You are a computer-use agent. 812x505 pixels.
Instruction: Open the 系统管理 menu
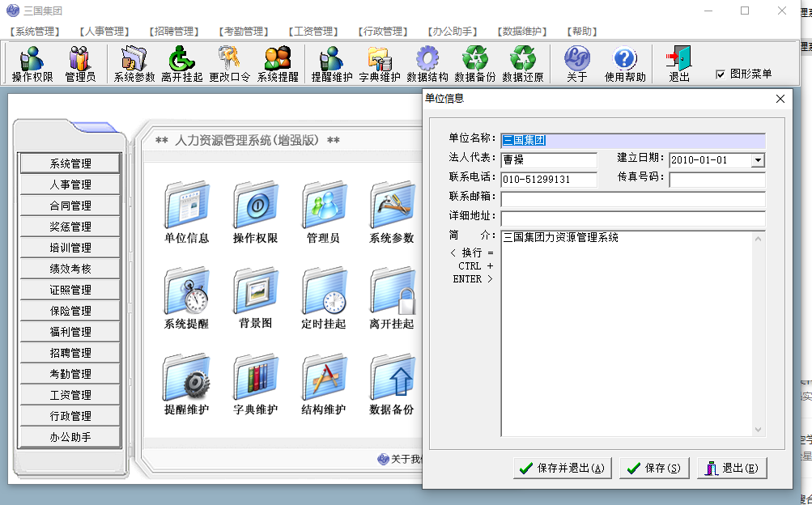[x=35, y=32]
